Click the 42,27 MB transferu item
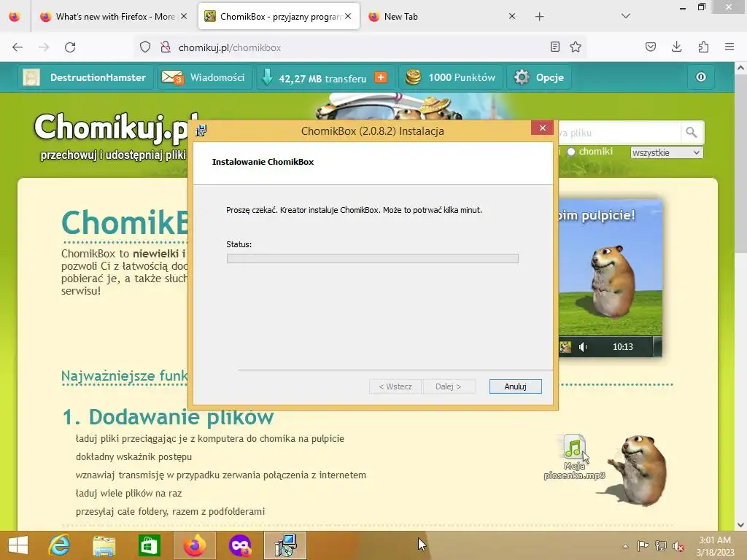 [322, 79]
